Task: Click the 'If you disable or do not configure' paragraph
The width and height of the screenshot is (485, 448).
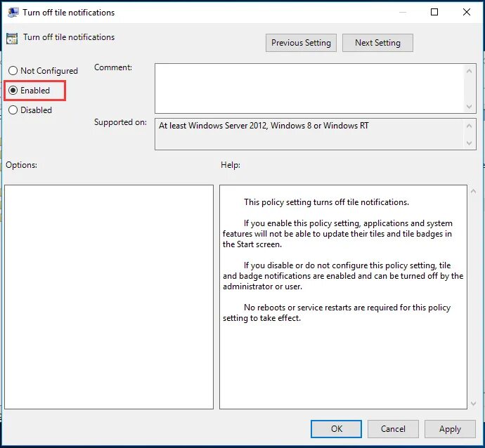Action: 343,276
